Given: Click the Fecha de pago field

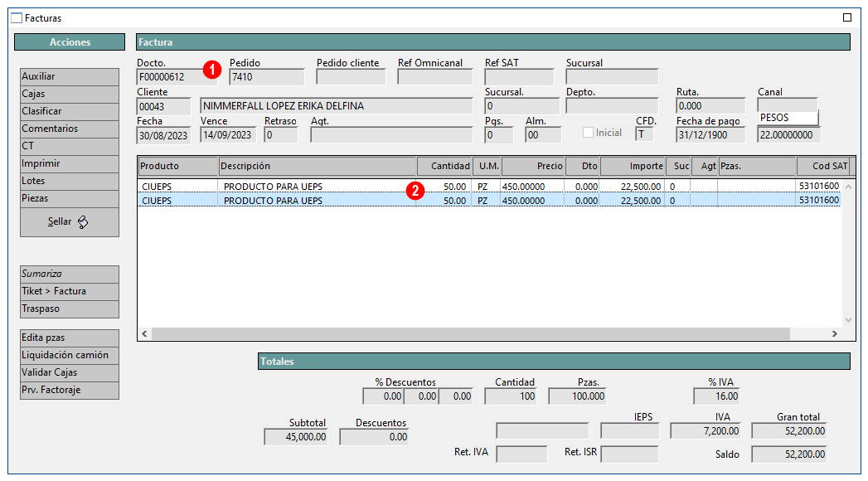Looking at the screenshot, I should [710, 135].
